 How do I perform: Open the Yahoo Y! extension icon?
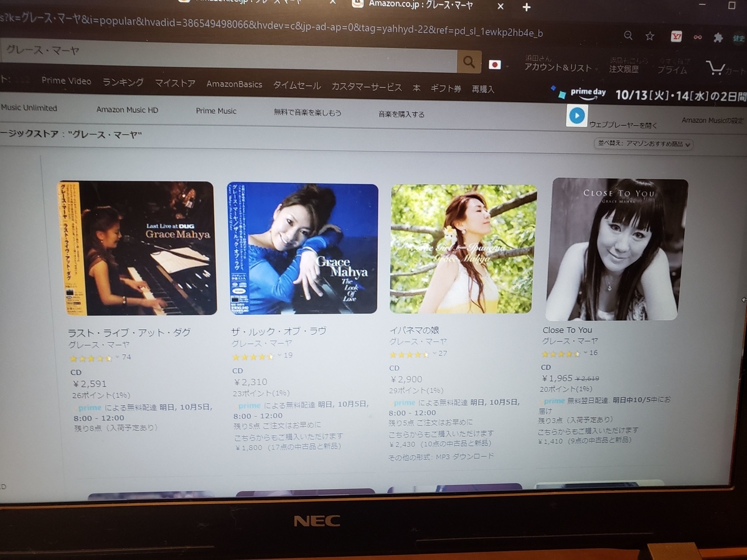point(677,37)
